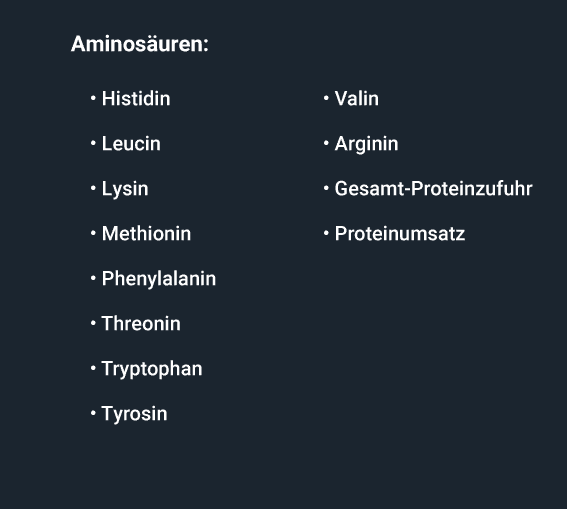Click the Tyrosin entry
This screenshot has width=567, height=509.
click(135, 414)
